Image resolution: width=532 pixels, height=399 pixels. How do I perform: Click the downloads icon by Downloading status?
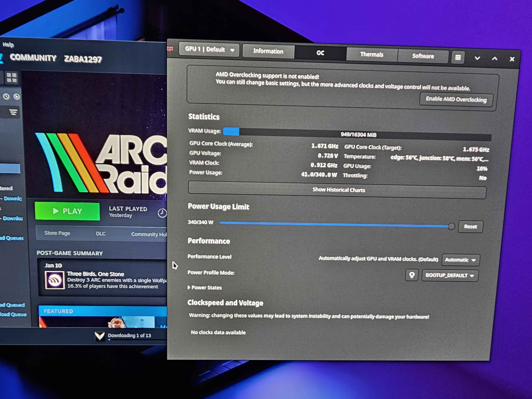click(99, 336)
